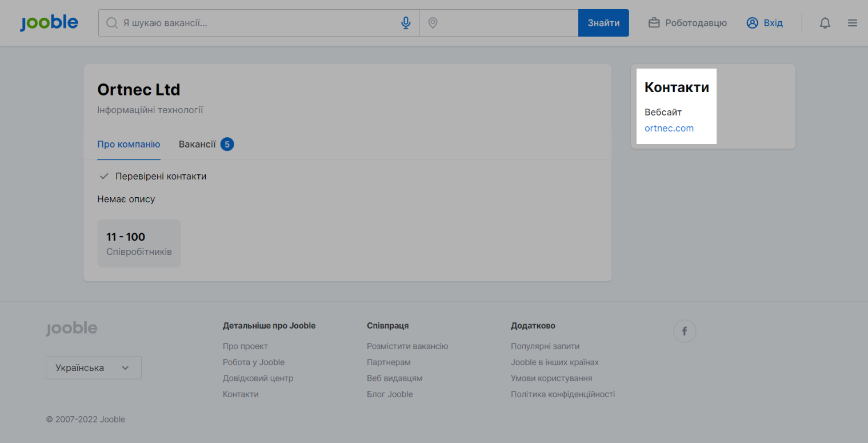Open the hamburger menu
Viewport: 868px width, 443px height.
853,23
